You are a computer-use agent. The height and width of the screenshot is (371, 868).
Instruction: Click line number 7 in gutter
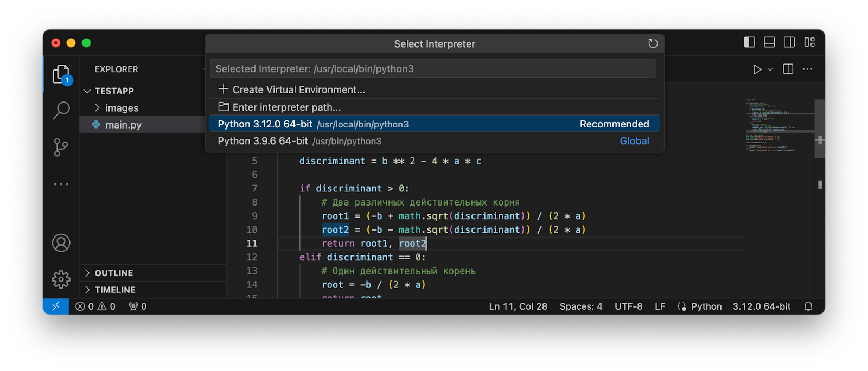click(254, 188)
